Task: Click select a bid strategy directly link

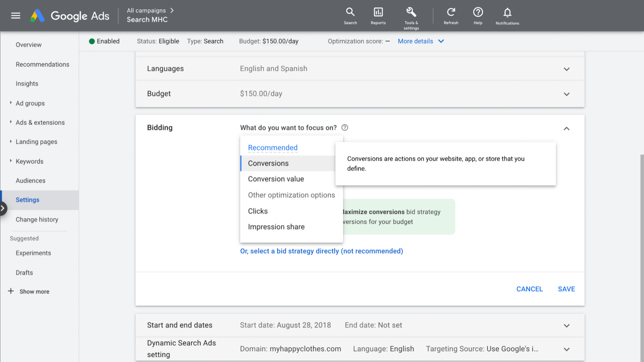Action: (x=321, y=251)
